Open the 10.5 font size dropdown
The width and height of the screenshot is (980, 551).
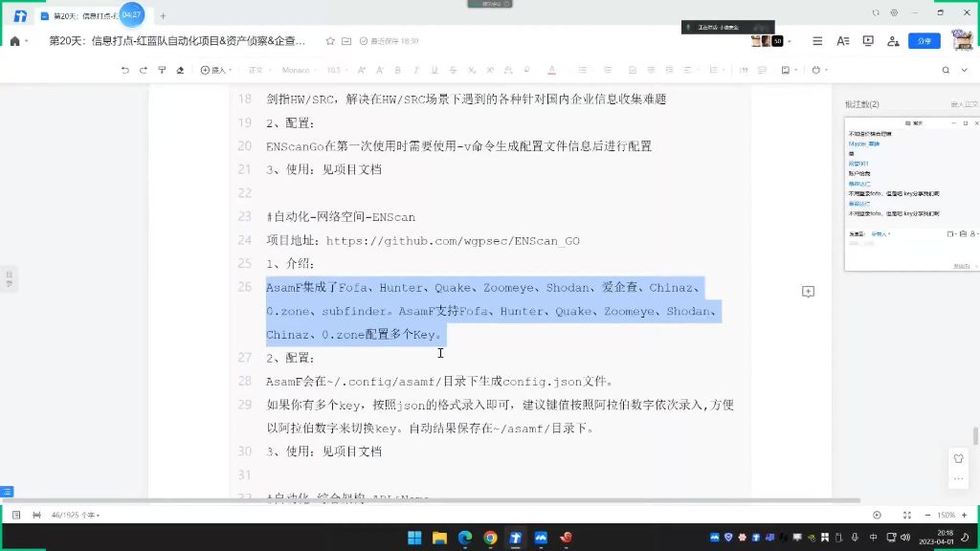tap(337, 70)
